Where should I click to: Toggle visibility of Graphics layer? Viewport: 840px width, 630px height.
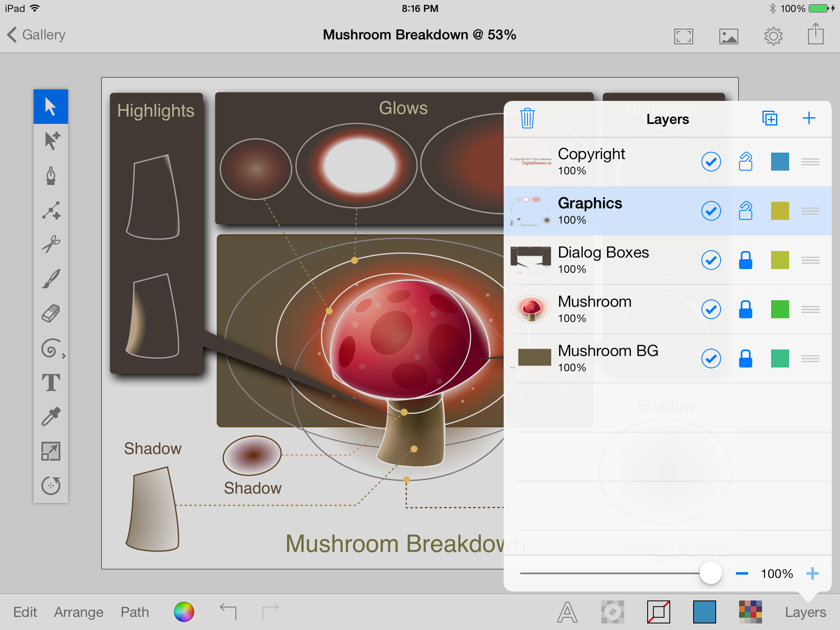[x=710, y=210]
